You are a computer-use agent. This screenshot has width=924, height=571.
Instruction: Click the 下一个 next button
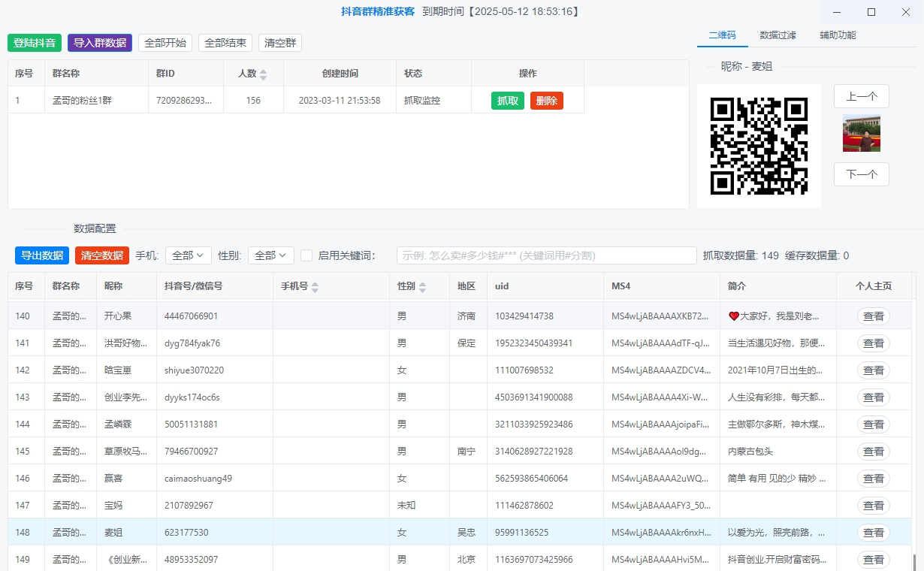[x=861, y=174]
